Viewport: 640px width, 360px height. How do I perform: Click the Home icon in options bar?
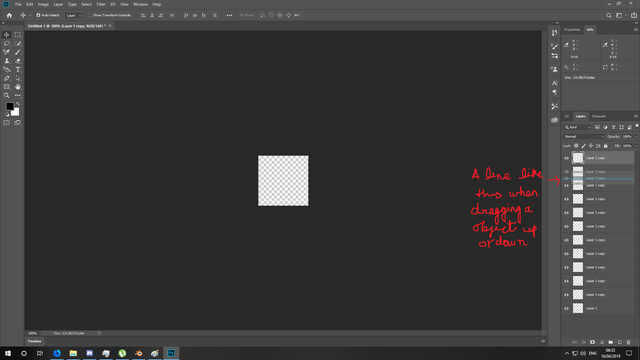(x=9, y=15)
